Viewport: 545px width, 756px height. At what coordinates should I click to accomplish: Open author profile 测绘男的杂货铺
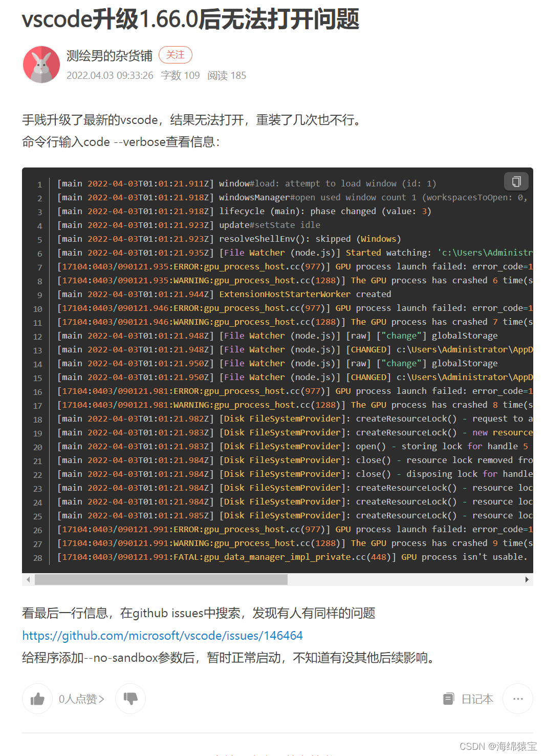(x=110, y=55)
